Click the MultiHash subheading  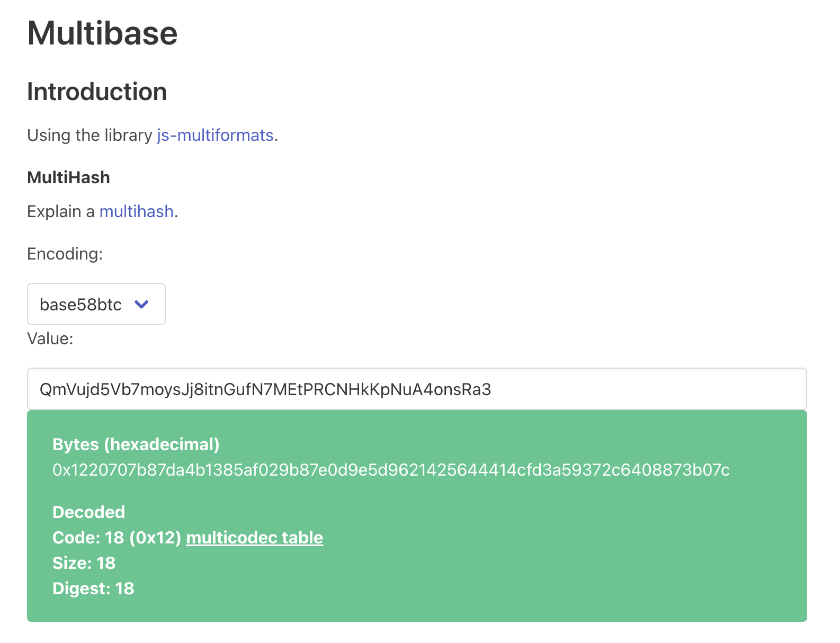(x=68, y=177)
